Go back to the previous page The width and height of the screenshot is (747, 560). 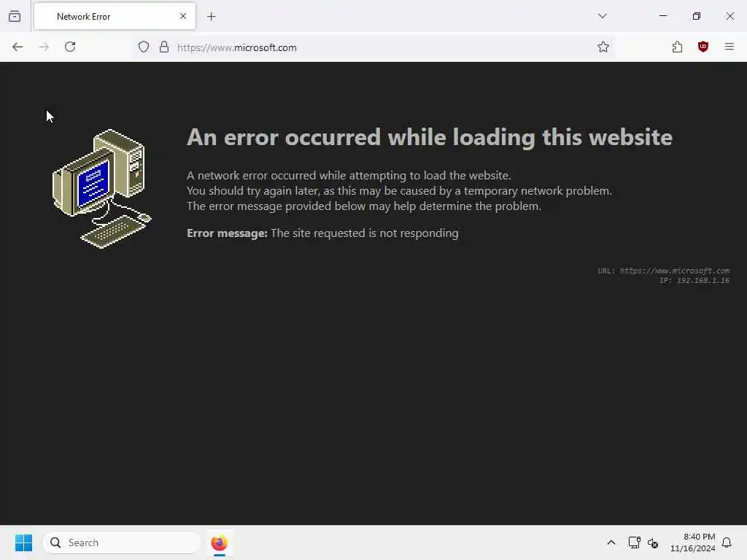click(x=18, y=47)
